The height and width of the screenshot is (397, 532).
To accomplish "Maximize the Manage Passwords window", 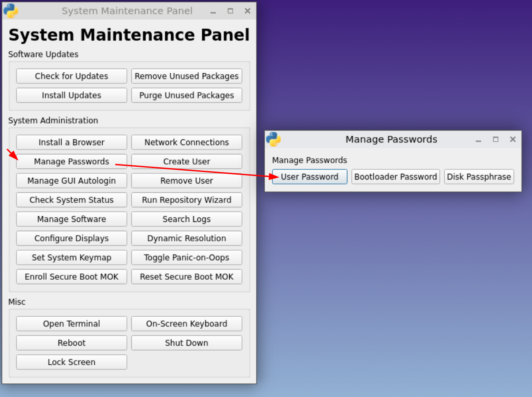I will [496, 139].
